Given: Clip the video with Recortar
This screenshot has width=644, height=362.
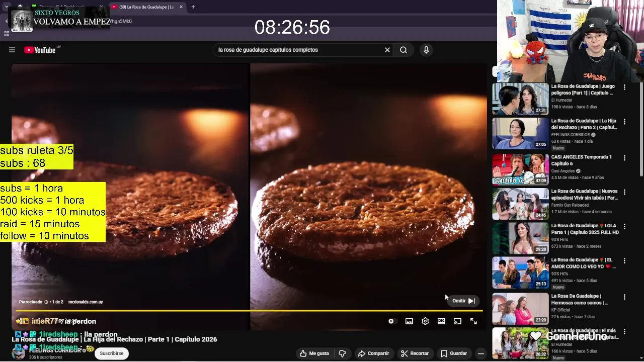Looking at the screenshot, I should (415, 353).
